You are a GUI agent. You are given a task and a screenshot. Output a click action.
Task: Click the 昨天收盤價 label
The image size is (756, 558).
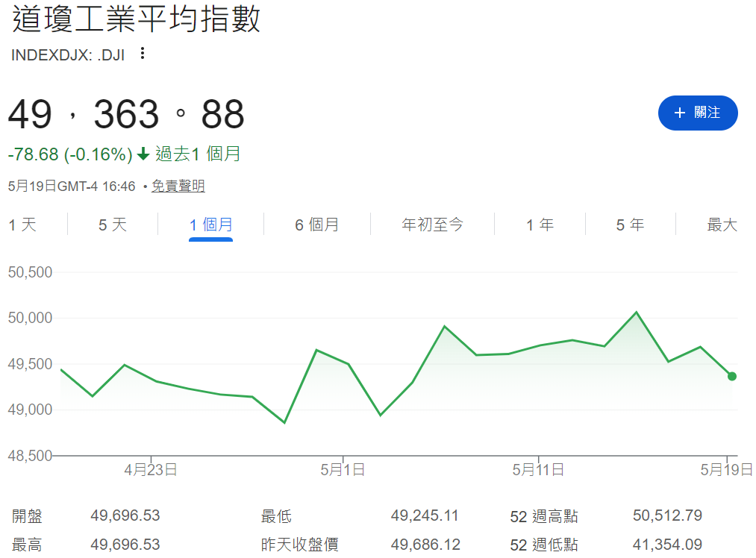299,545
